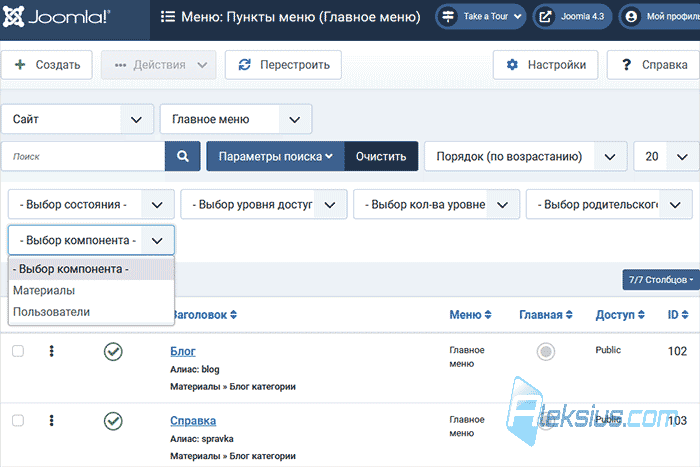The height and width of the screenshot is (467, 700).
Task: Click the external link icon beside Joomla 4.3
Action: (545, 17)
